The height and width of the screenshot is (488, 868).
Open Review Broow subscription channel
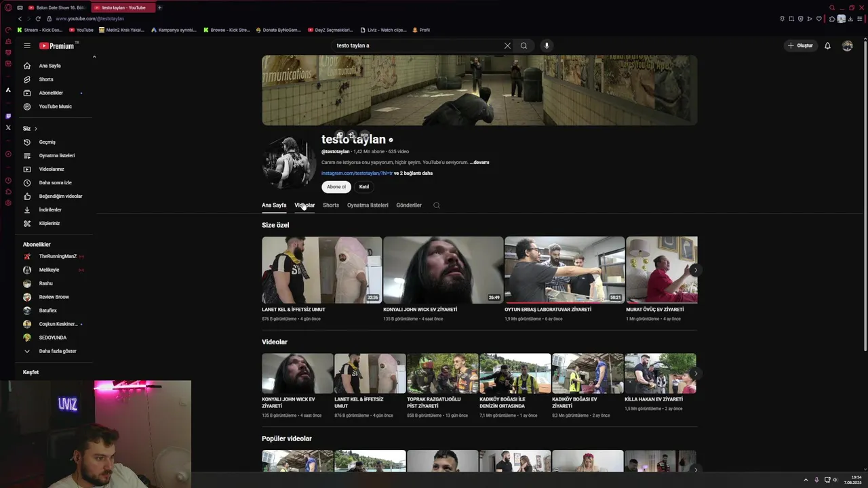(x=55, y=297)
